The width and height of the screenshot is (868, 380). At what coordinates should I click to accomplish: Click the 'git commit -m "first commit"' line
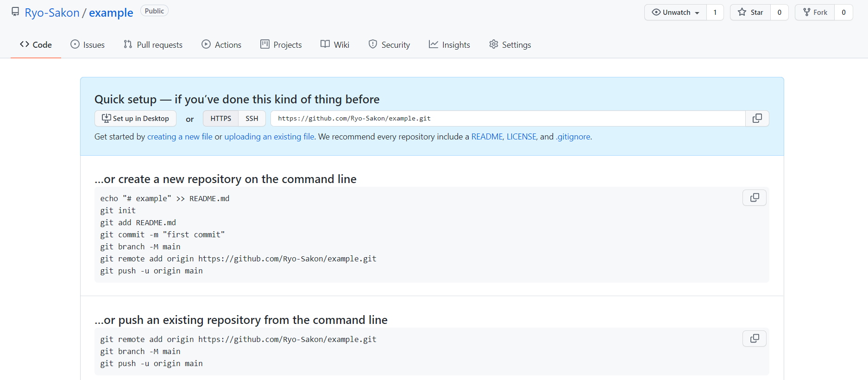pyautogui.click(x=162, y=234)
